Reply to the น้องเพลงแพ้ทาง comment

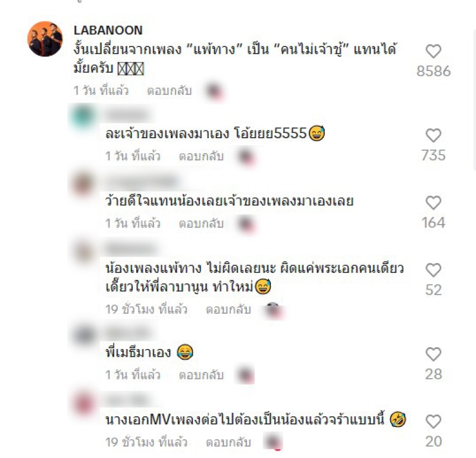coord(228,309)
